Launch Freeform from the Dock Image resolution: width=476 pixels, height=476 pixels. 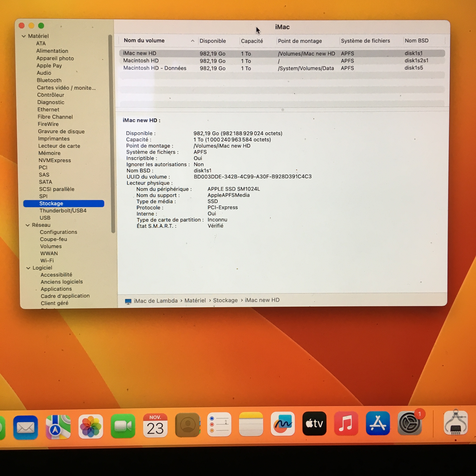(283, 424)
